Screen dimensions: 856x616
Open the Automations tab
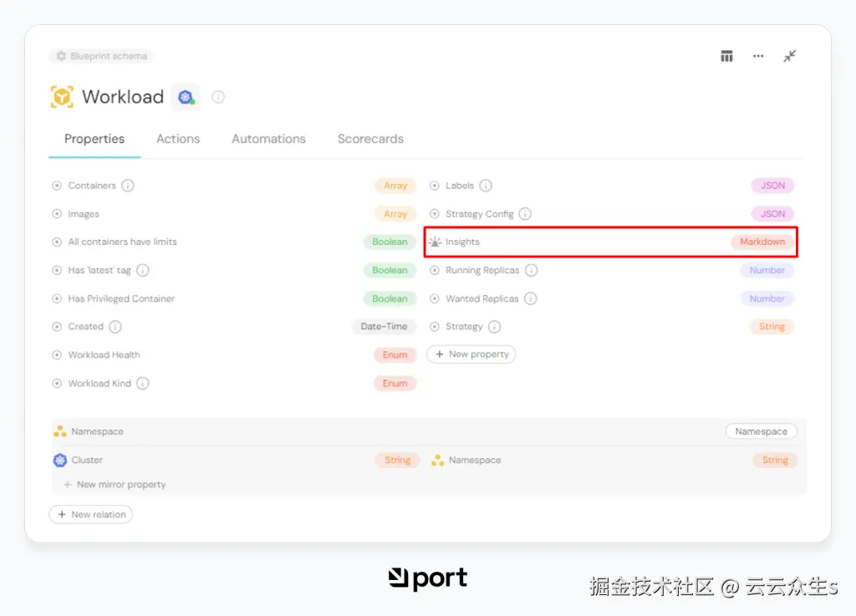268,139
